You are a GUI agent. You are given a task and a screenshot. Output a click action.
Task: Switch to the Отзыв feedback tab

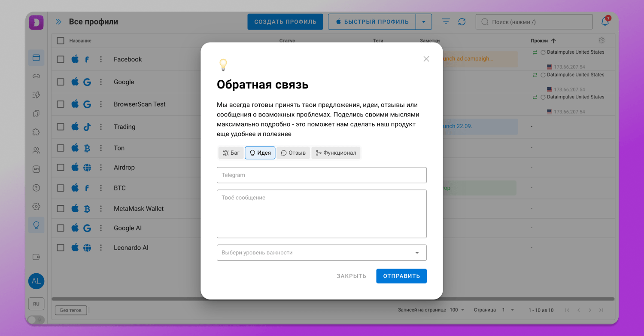click(x=293, y=153)
